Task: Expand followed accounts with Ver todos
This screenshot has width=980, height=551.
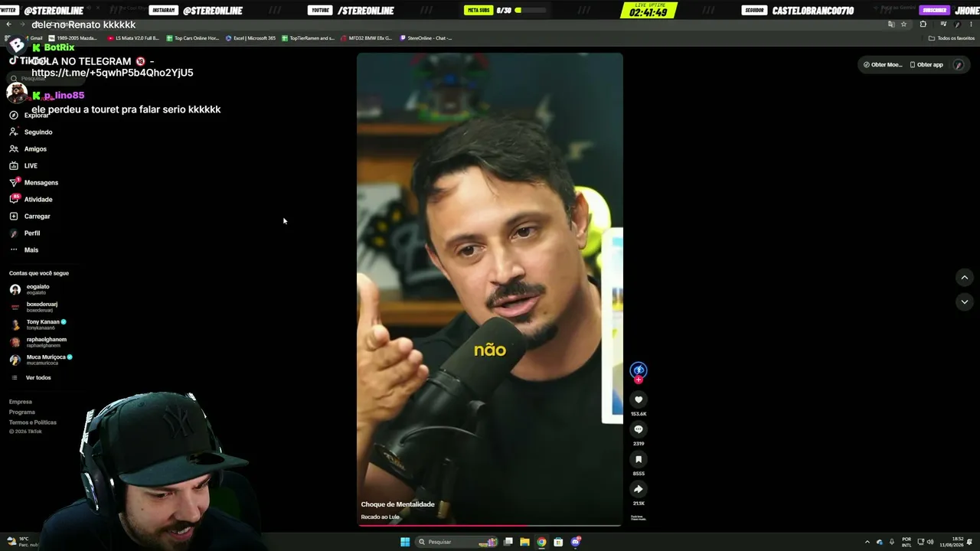Action: point(31,377)
